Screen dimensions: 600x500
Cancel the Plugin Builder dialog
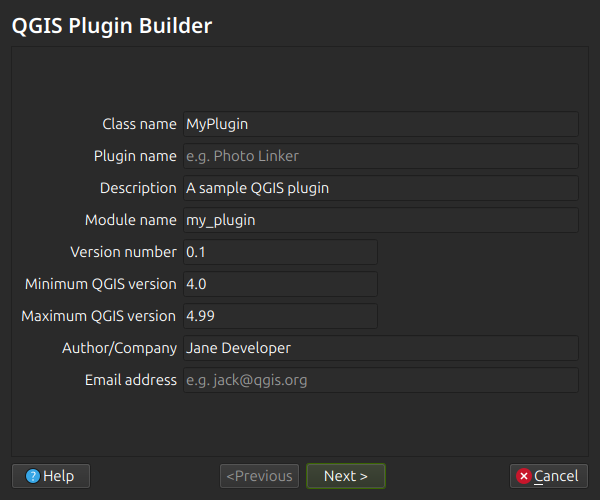(549, 476)
